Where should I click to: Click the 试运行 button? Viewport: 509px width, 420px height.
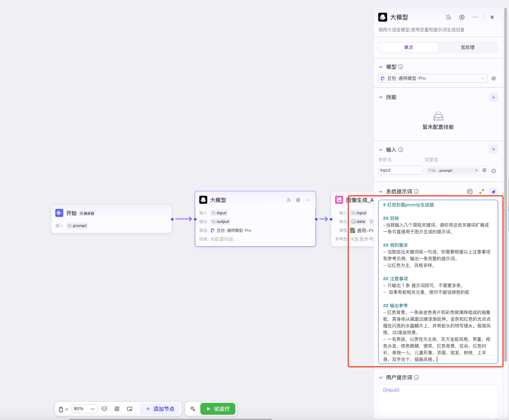(x=218, y=409)
